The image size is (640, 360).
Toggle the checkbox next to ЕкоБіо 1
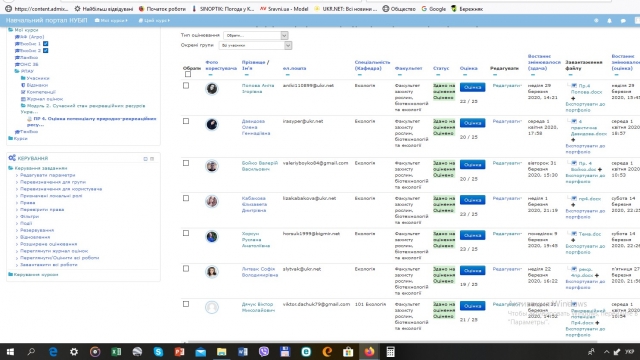46,44
